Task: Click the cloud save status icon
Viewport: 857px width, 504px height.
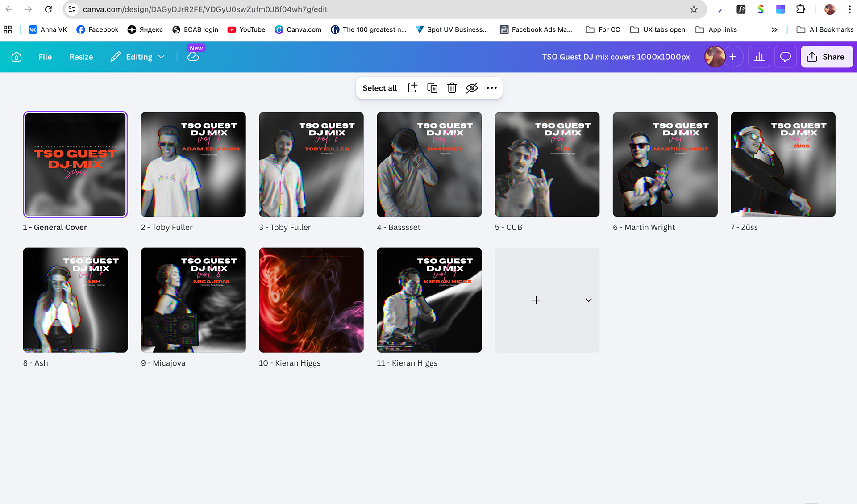Action: pyautogui.click(x=193, y=57)
